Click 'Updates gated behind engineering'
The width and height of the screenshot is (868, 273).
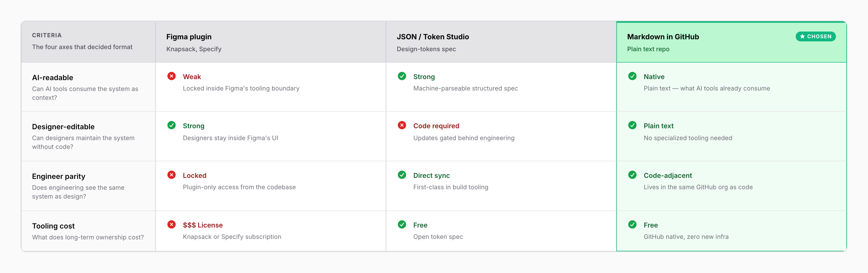pos(464,138)
